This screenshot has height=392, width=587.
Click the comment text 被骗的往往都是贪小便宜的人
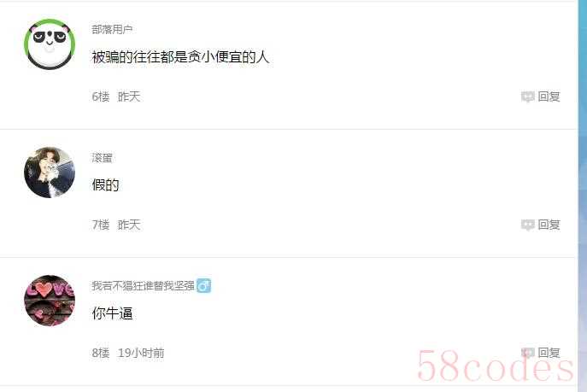pyautogui.click(x=180, y=57)
